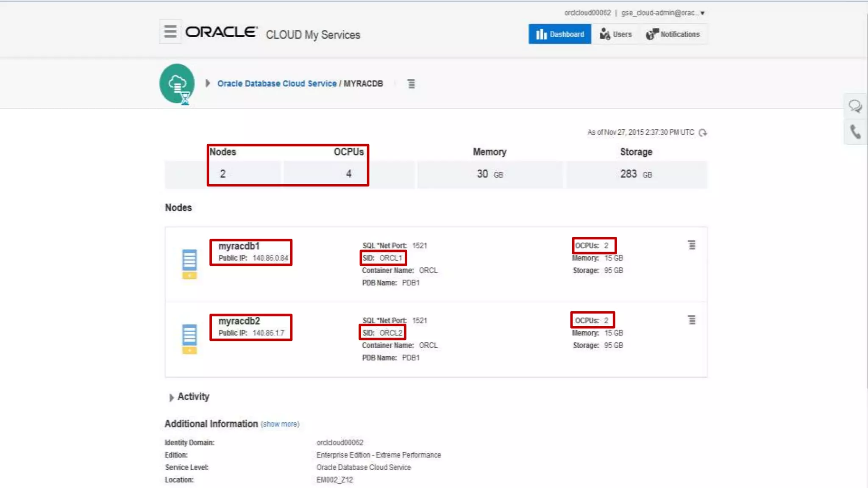This screenshot has height=488, width=868.
Task: Select the myracdb2 node name
Action: tap(239, 321)
